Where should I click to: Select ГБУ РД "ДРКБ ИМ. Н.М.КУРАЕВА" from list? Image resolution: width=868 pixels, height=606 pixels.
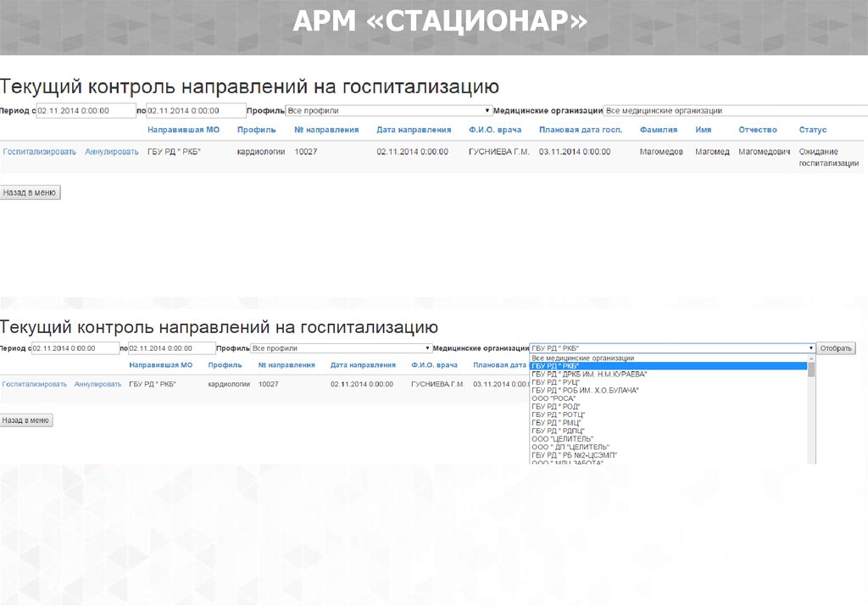click(x=589, y=374)
